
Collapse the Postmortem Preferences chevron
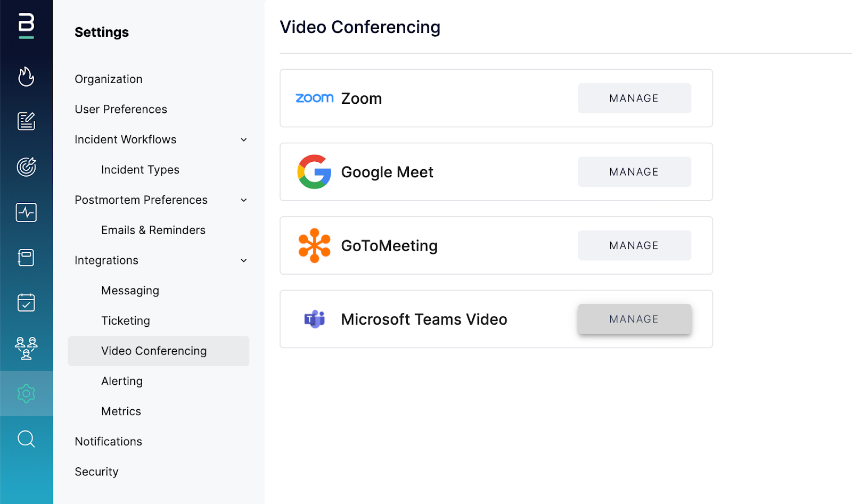[244, 200]
